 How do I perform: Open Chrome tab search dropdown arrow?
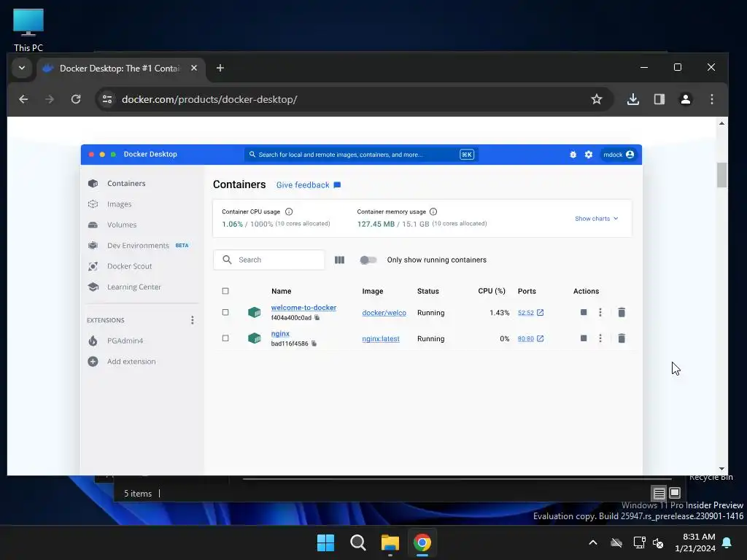click(x=21, y=68)
